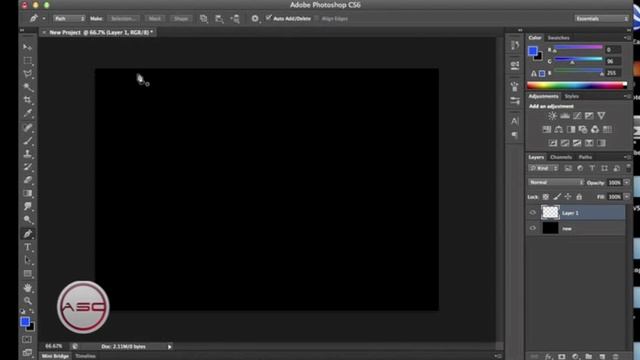This screenshot has height=360, width=640.
Task: Click the Layer 1 thumbnail
Action: coord(550,213)
